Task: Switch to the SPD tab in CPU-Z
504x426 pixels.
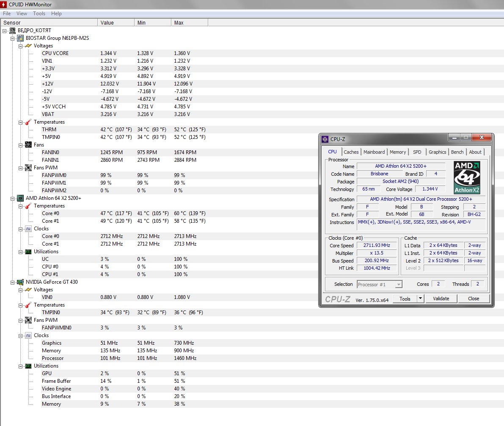Action: (x=417, y=152)
